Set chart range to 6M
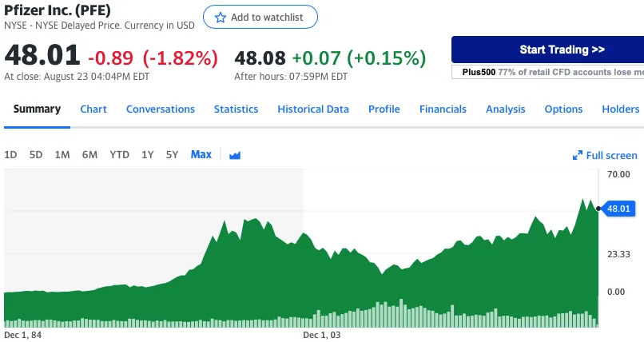This screenshot has height=342, width=644. tap(89, 155)
